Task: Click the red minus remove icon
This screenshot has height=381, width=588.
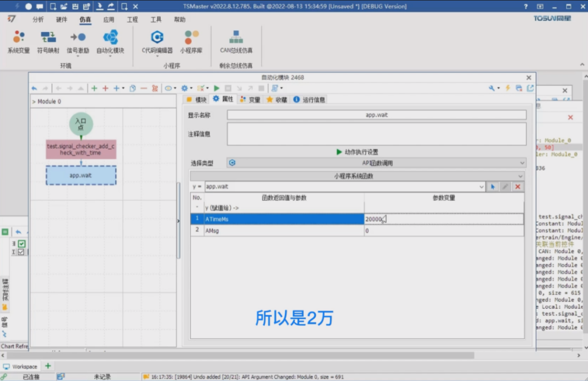Action: (x=144, y=88)
